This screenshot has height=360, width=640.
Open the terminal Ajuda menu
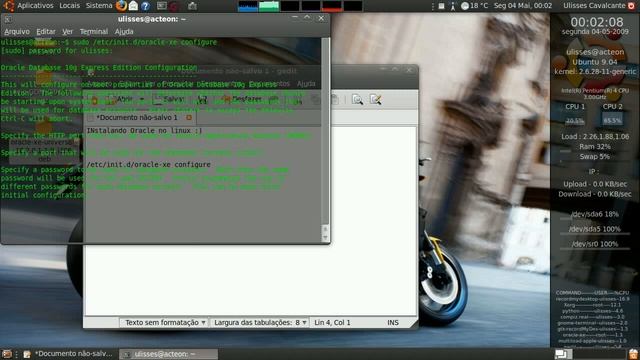tap(124, 31)
